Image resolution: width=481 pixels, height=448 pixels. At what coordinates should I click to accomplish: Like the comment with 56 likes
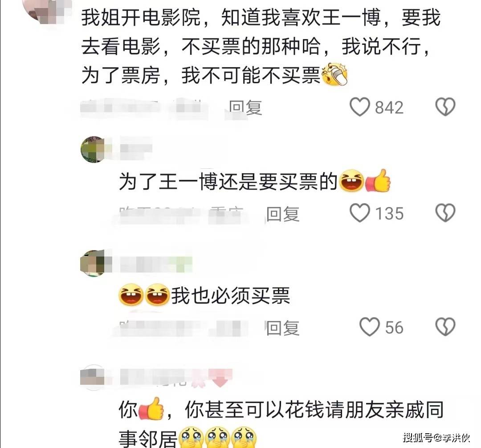[x=370, y=327]
